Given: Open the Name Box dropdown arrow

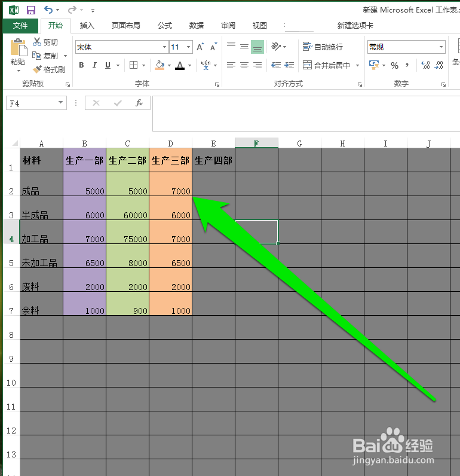Looking at the screenshot, I should click(61, 103).
